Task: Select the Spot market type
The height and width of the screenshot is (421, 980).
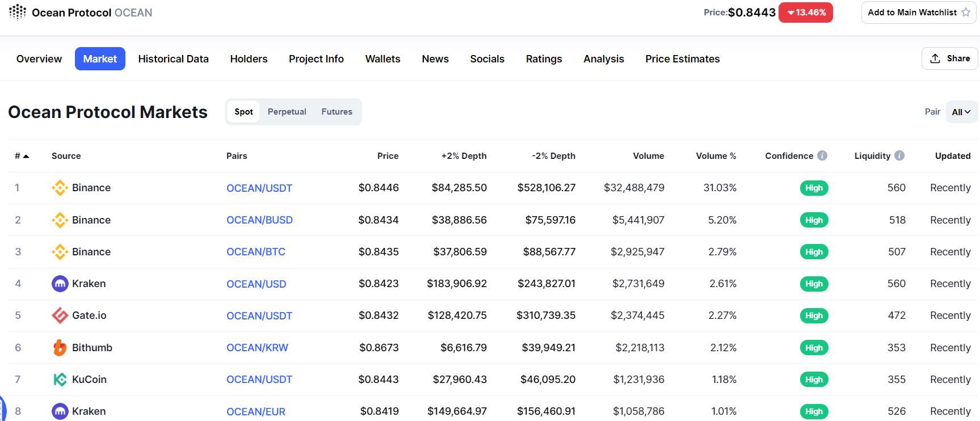Action: pos(243,112)
